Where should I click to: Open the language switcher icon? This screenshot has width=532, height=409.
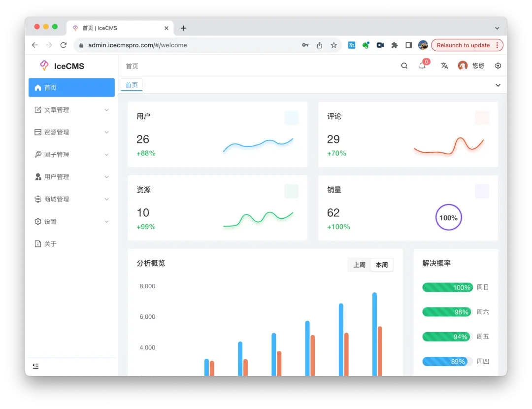tap(444, 65)
